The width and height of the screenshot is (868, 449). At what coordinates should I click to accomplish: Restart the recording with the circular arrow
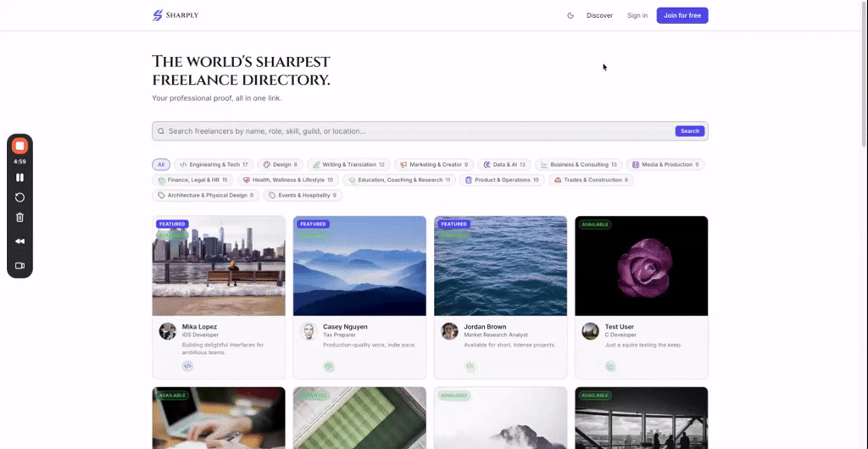(19, 197)
